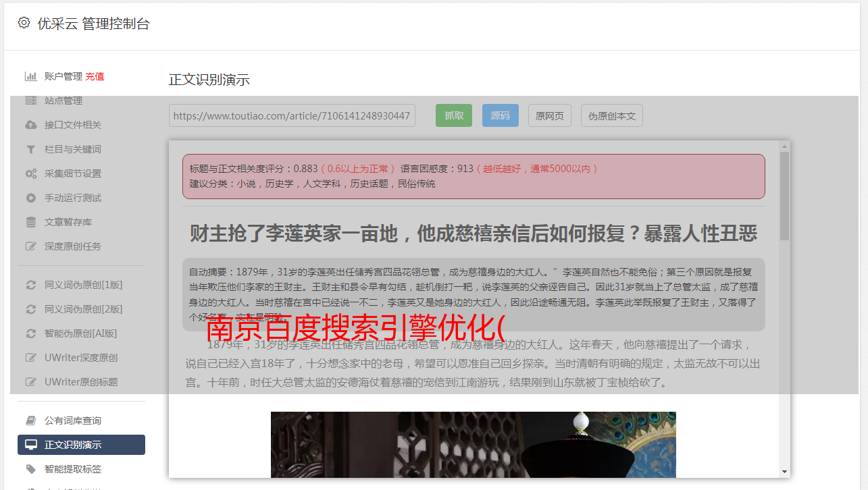Click the toutiao URL input field
The image size is (868, 490).
tap(292, 115)
